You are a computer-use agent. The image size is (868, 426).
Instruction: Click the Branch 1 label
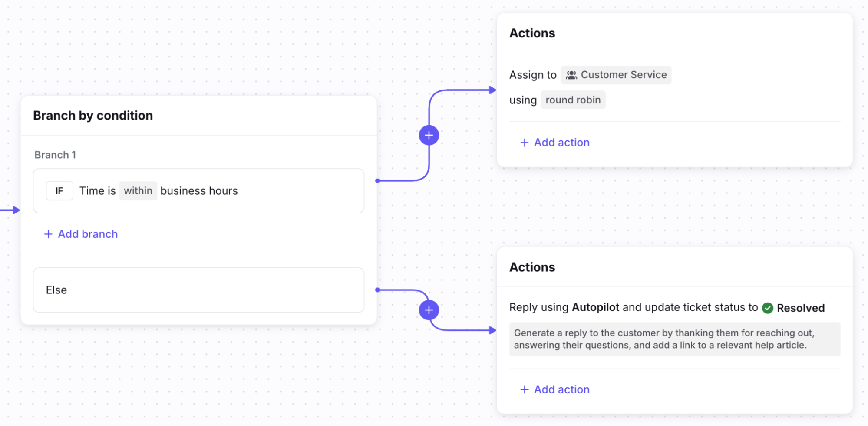[x=55, y=155]
